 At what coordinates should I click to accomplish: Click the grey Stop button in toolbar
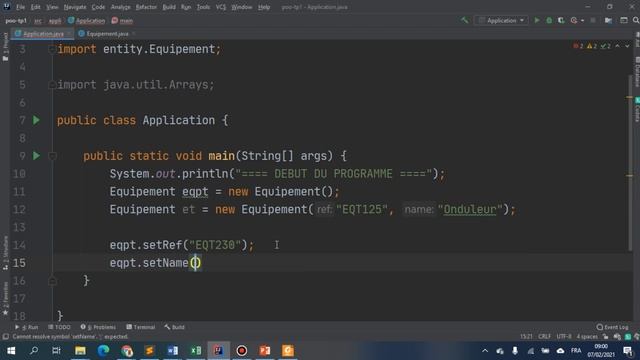click(x=593, y=20)
